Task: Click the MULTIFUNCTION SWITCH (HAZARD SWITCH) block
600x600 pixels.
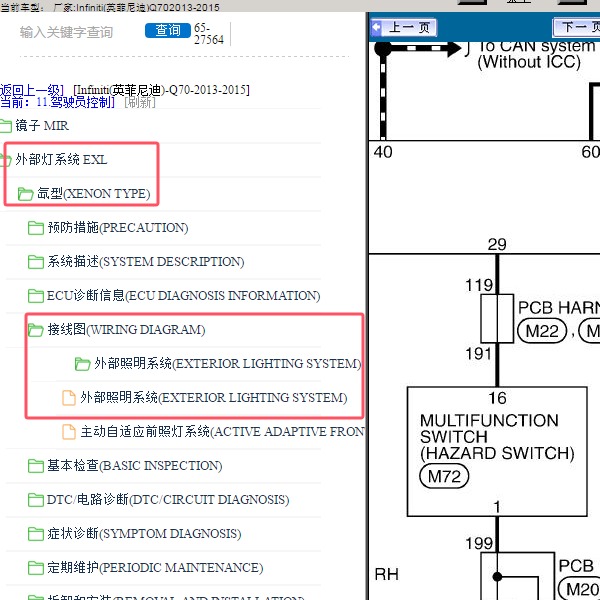Action: tap(497, 452)
